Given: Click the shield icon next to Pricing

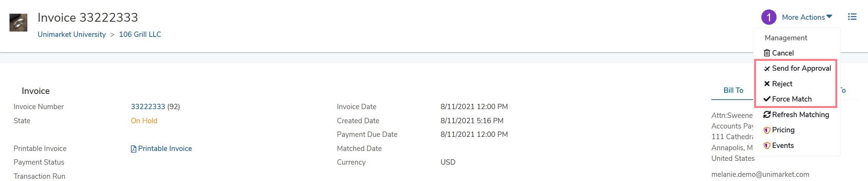Looking at the screenshot, I should pyautogui.click(x=767, y=130).
